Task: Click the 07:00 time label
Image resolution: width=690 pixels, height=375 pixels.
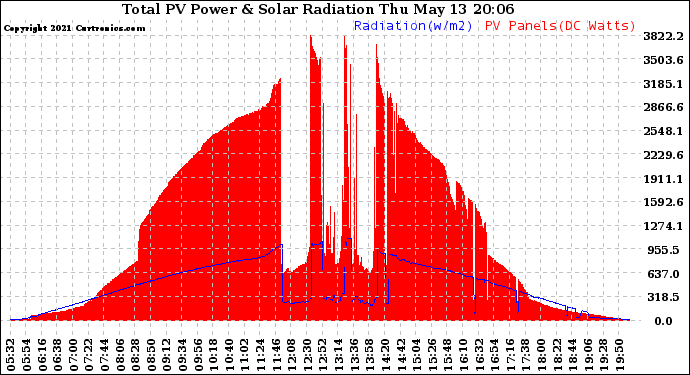Action: (73, 355)
